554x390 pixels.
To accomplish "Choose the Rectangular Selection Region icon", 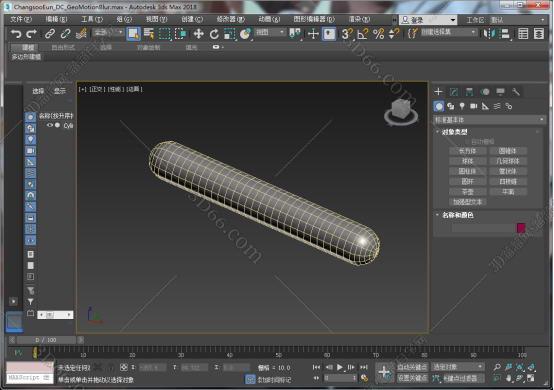I will point(164,34).
